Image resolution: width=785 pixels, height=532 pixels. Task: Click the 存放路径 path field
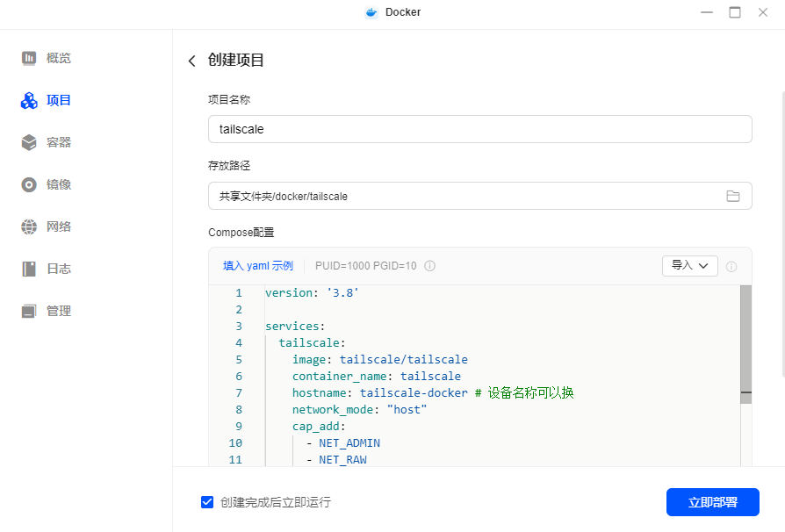pos(465,196)
